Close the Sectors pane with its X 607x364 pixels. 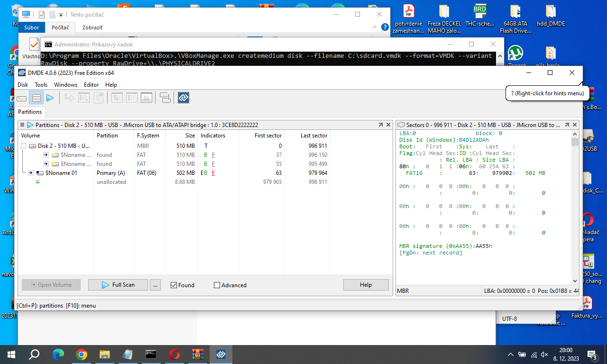(x=575, y=125)
